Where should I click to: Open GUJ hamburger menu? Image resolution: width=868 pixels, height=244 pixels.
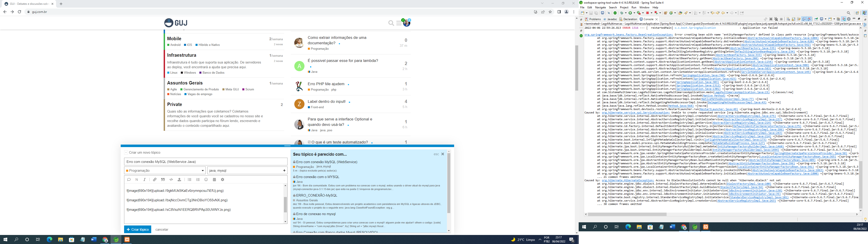[399, 23]
